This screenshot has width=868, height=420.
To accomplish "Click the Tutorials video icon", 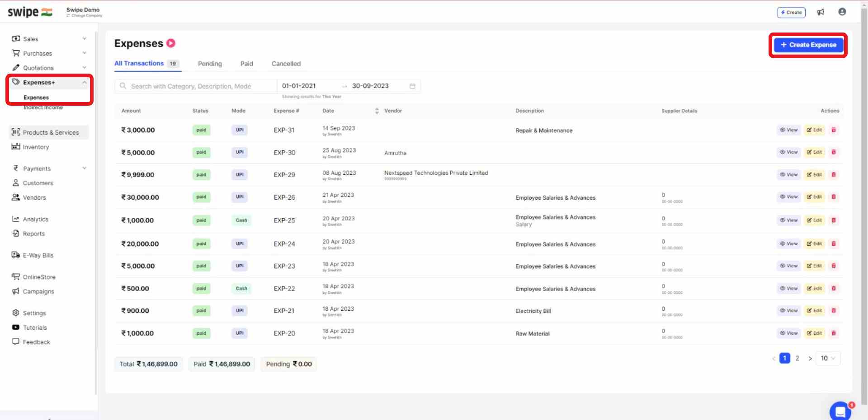I will pyautogui.click(x=16, y=327).
